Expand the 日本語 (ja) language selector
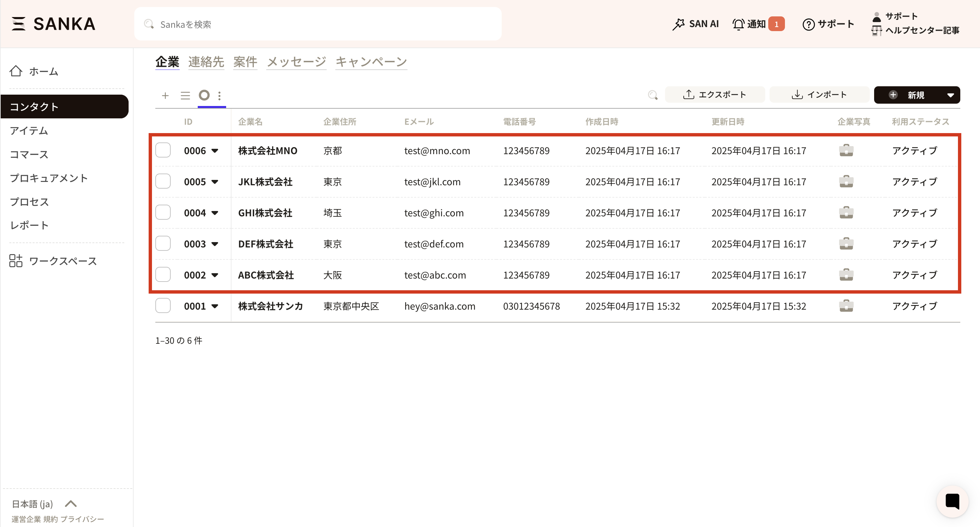 point(71,504)
